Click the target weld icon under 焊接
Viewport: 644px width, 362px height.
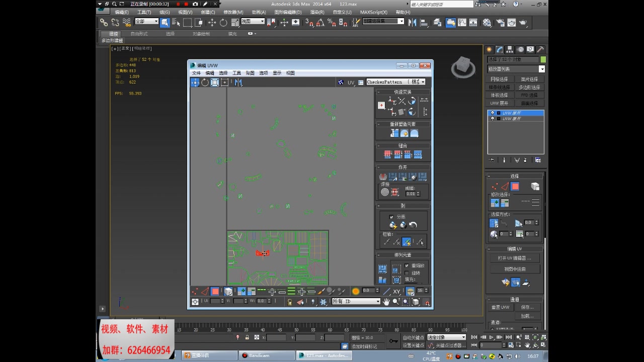coord(385,192)
